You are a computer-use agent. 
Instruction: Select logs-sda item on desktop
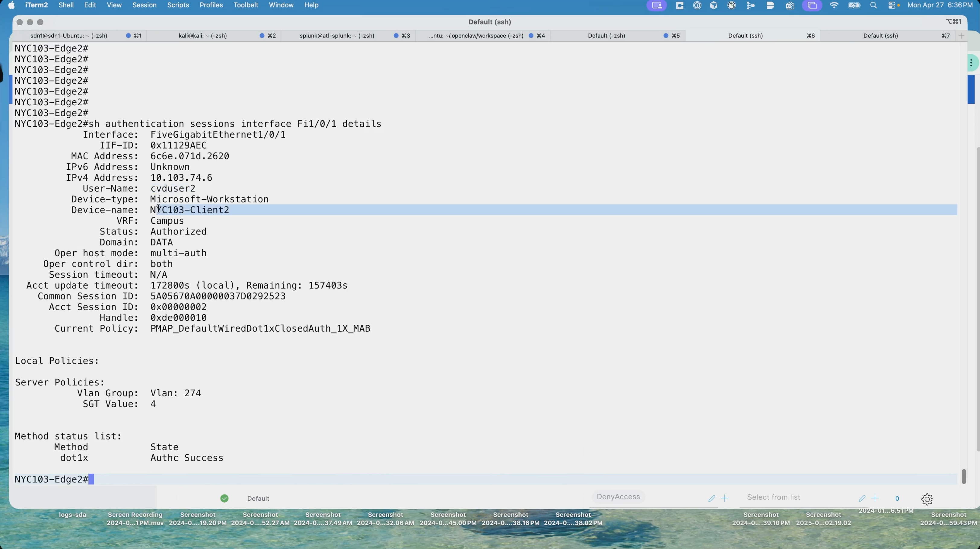(x=72, y=514)
